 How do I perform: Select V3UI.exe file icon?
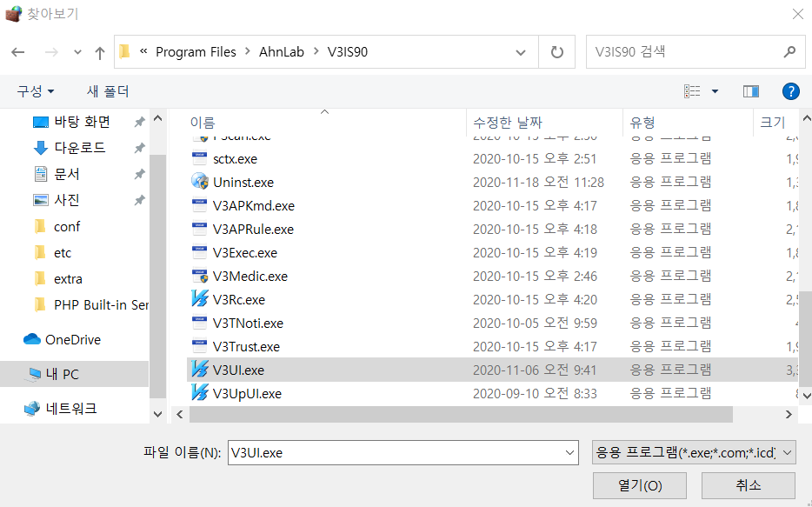coord(199,370)
